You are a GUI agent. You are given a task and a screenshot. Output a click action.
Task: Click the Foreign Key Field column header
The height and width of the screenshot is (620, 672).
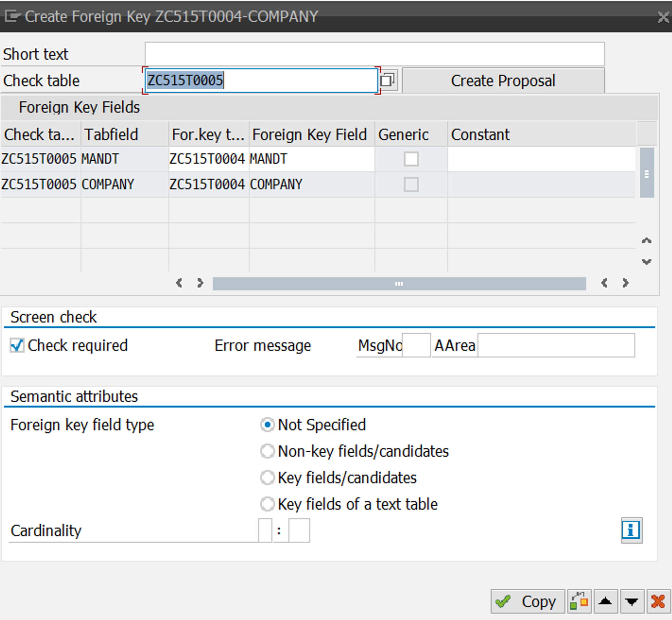coord(309,134)
